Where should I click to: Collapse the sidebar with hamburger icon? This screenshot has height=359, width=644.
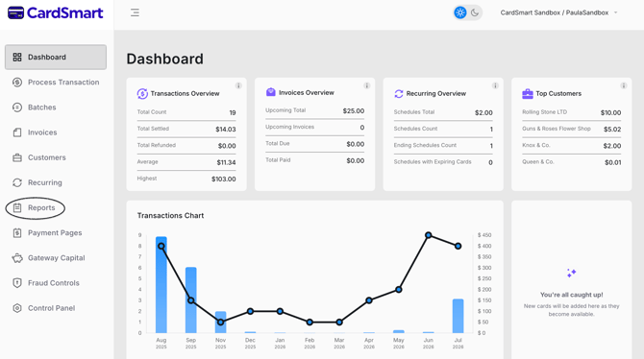135,12
